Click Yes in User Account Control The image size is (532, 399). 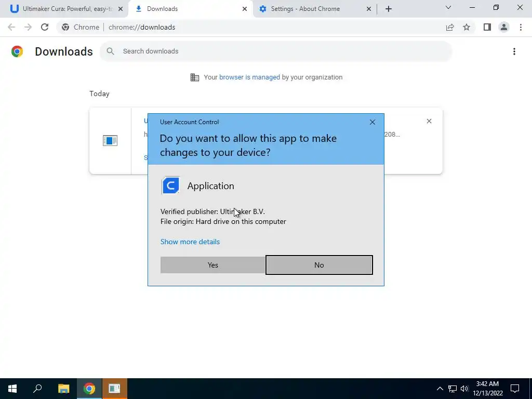click(212, 265)
